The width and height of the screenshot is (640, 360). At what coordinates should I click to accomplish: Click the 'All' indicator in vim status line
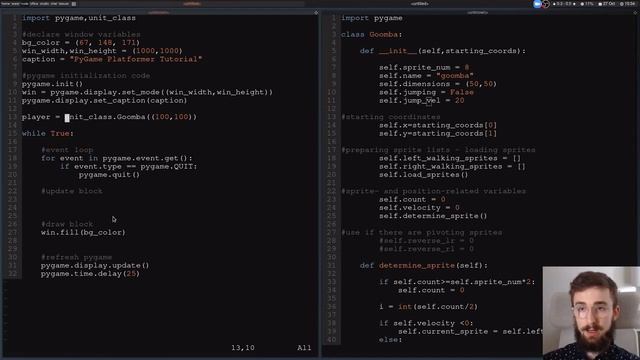point(304,348)
